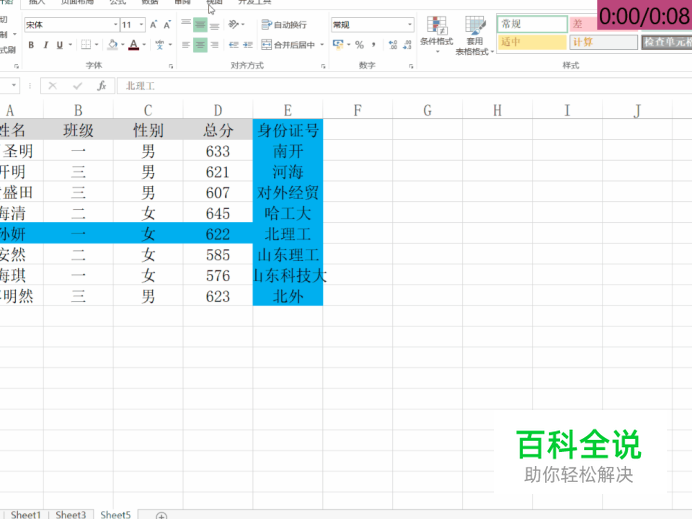Viewport: 692px width, 519px height.
Task: Align text right icon
Action: pyautogui.click(x=214, y=45)
